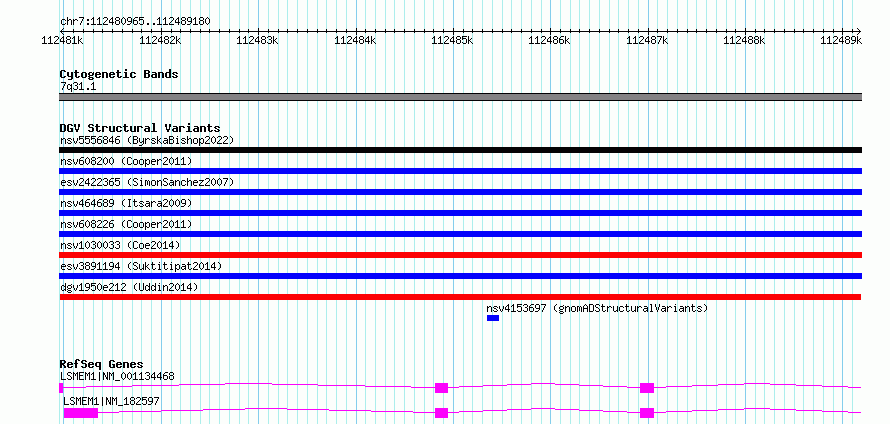Viewport: 890px width, 424px height.
Task: Click the 112484k ruler tick label
Action: tap(355, 40)
